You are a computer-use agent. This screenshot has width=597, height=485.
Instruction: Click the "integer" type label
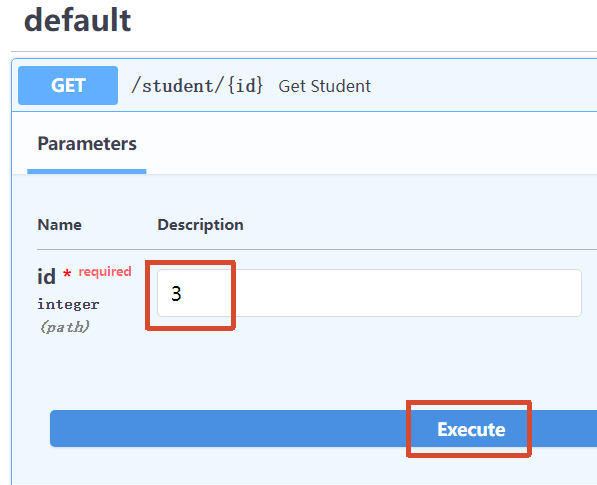coord(68,305)
